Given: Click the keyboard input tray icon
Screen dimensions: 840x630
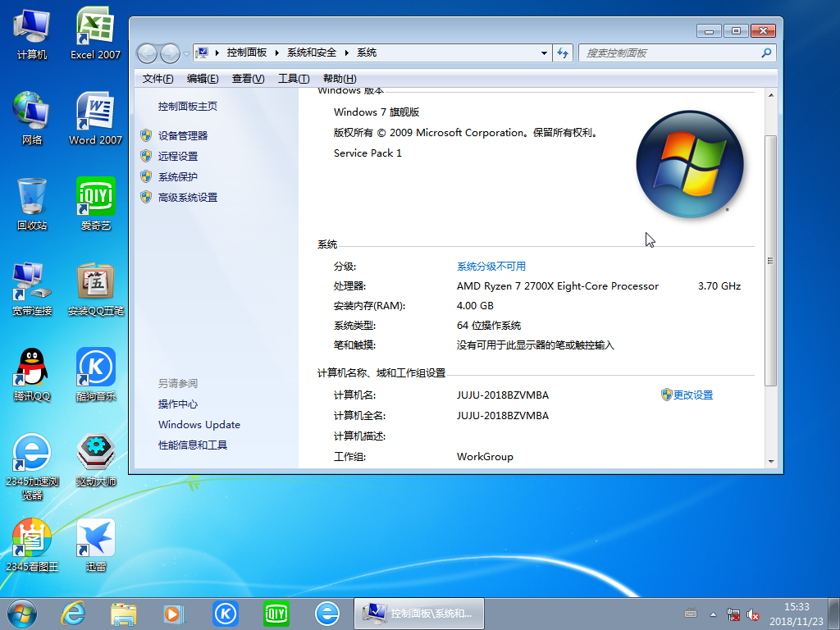Looking at the screenshot, I should click(x=691, y=614).
